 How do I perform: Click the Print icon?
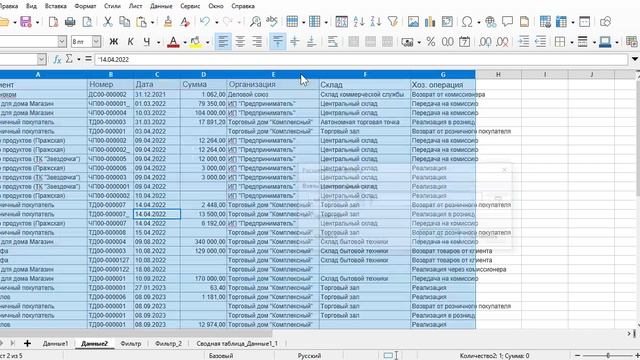[x=70, y=22]
